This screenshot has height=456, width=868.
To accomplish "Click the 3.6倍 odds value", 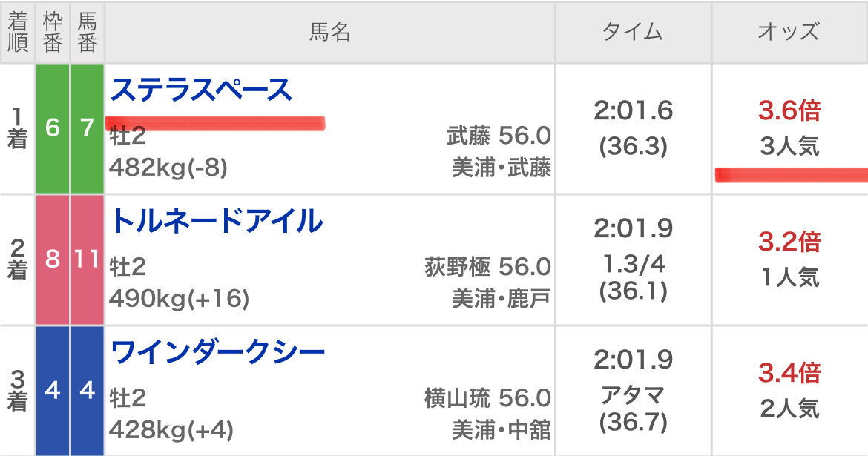I will 789,112.
